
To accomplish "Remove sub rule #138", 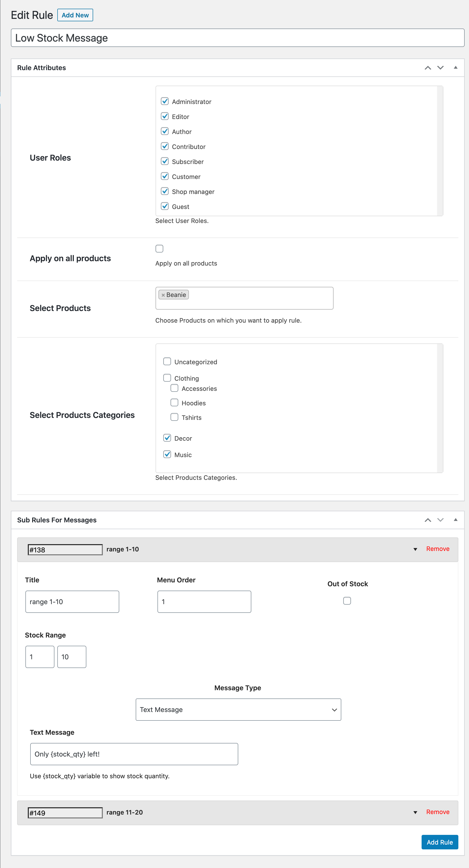I will 437,549.
